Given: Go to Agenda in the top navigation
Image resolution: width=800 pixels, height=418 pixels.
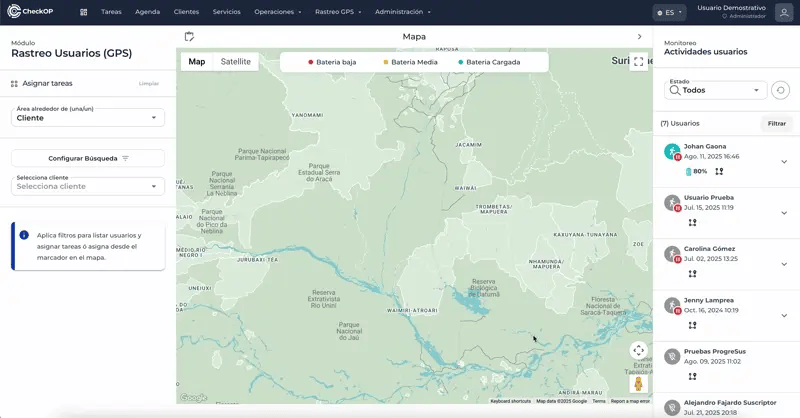Looking at the screenshot, I should tap(147, 12).
